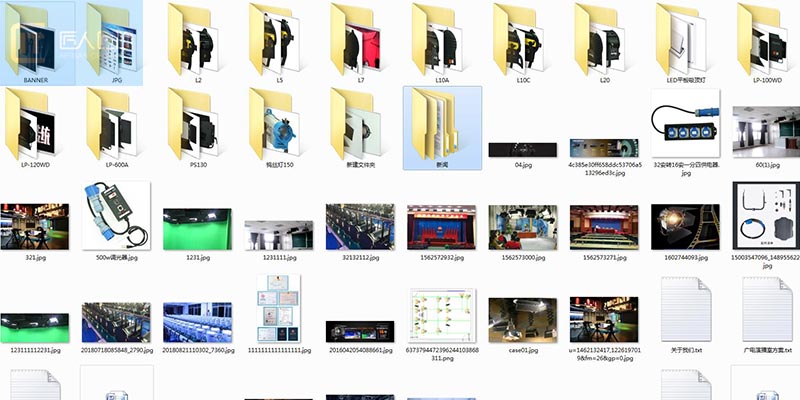The width and height of the screenshot is (800, 400).
Task: Select the 123111112231.jpg thumbnail
Action: (x=35, y=328)
